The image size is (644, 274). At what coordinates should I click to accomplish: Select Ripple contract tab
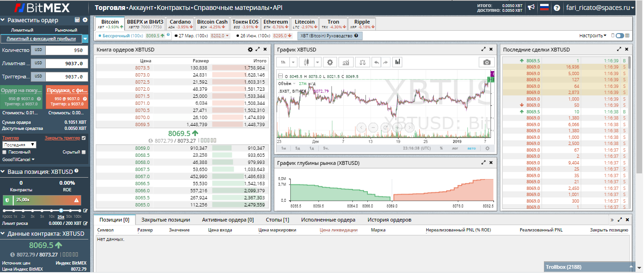pos(362,24)
